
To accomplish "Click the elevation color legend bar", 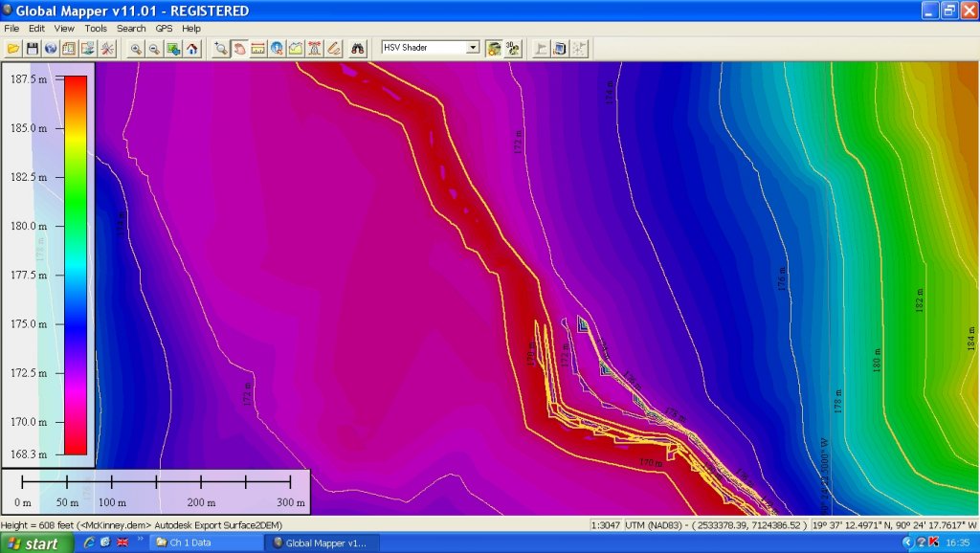I will (76, 264).
